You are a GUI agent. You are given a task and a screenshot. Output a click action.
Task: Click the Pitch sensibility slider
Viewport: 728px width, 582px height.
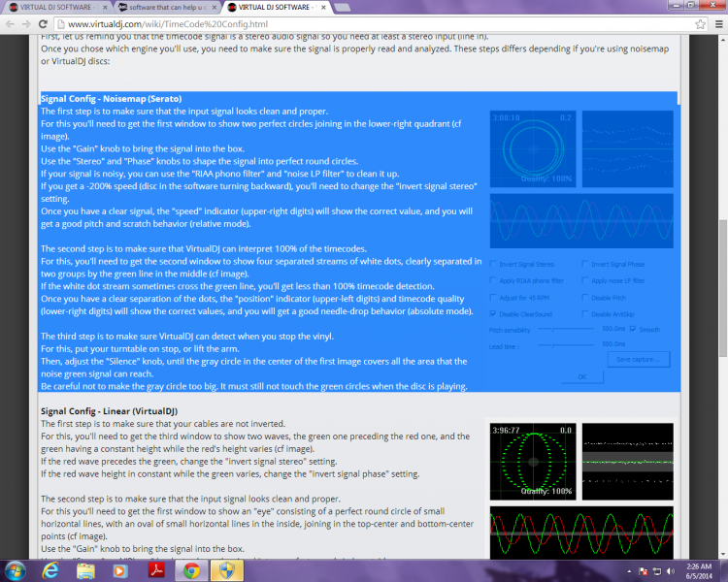[567, 329]
